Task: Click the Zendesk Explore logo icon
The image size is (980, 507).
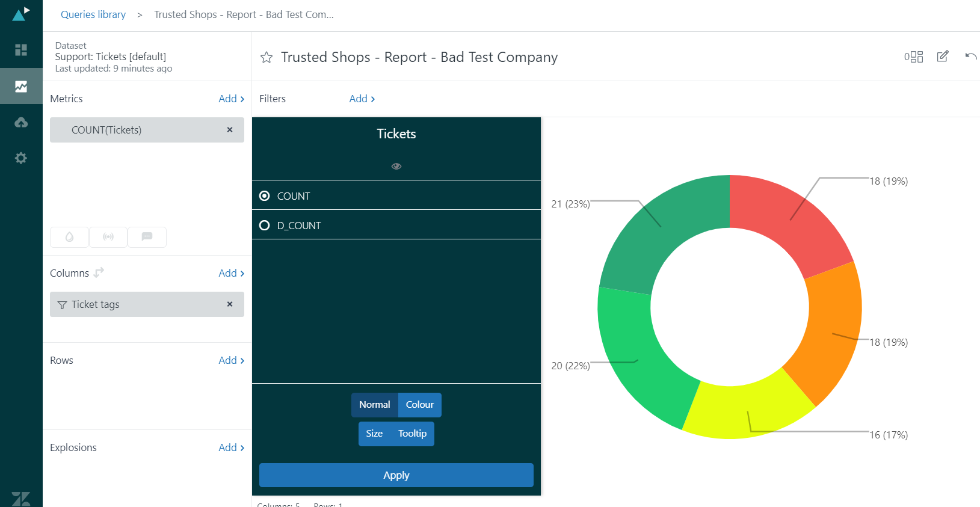Action: pyautogui.click(x=21, y=14)
